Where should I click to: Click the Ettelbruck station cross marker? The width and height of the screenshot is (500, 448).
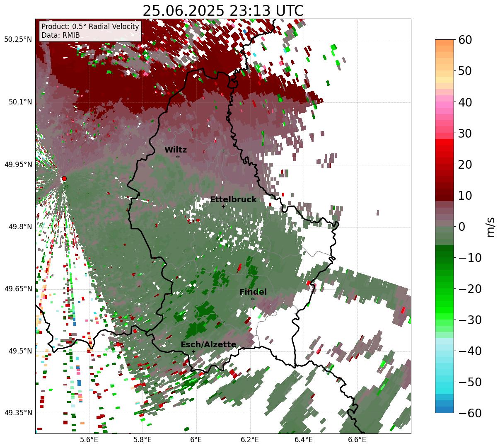[223, 206]
